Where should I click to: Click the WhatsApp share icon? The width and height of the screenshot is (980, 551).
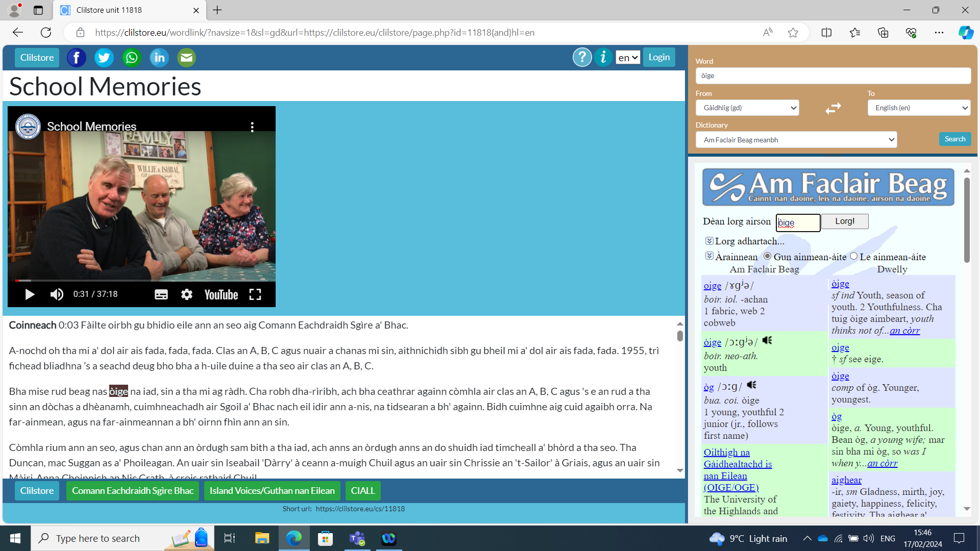[131, 57]
